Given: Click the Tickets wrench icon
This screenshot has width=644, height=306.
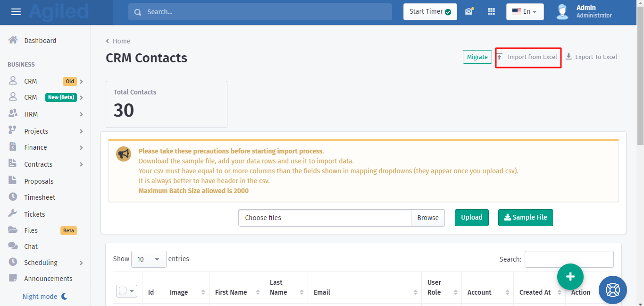Looking at the screenshot, I should click(13, 214).
